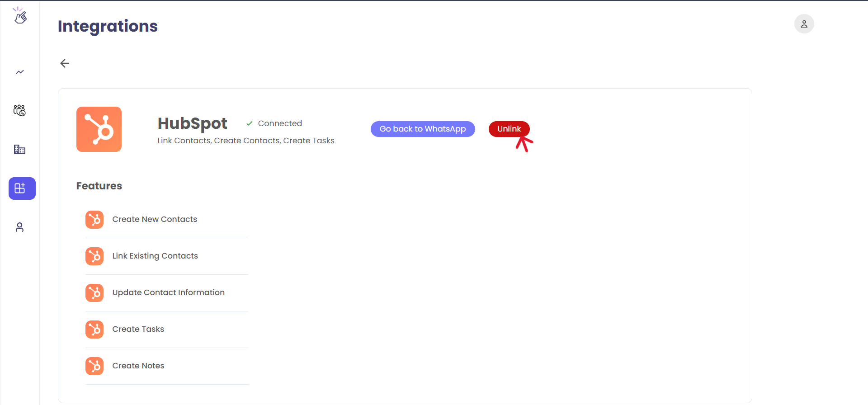Open the company building icon in sidebar

(20, 149)
